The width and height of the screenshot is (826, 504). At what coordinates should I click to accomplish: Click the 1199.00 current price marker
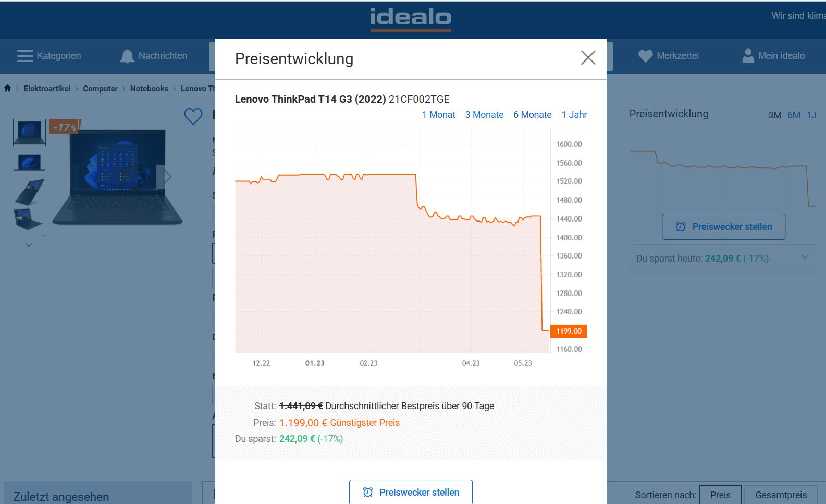point(569,331)
